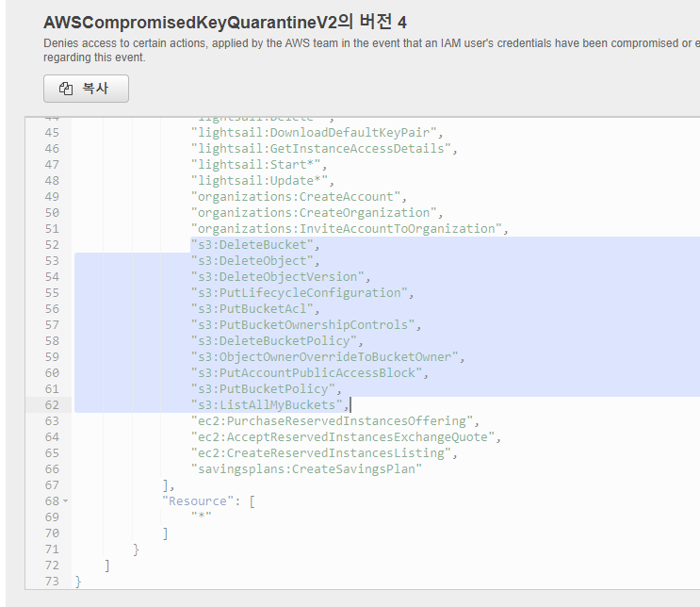Image resolution: width=700 pixels, height=607 pixels.
Task: Click line "lightsail:DownloadDefaultKeyPair"
Action: click(317, 133)
